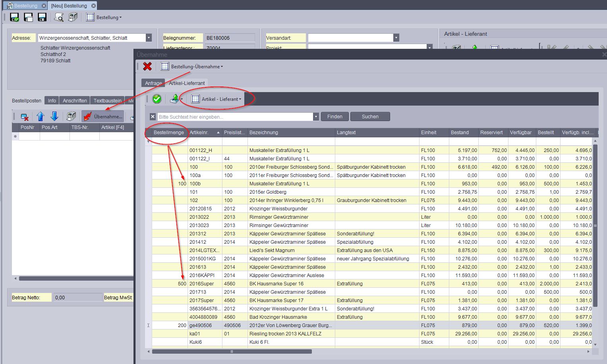The width and height of the screenshot is (607, 364).
Task: Close the [Neu] Bestellung tab
Action: 93,6
